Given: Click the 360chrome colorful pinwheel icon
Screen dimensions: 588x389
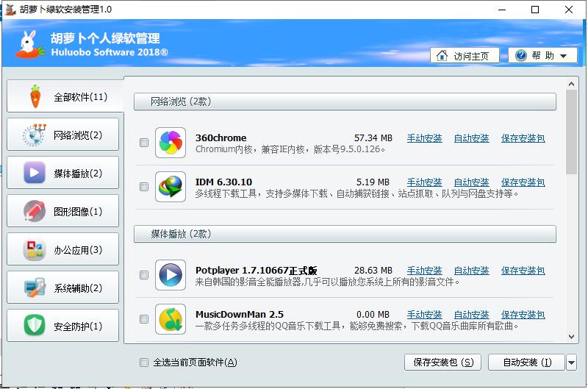Looking at the screenshot, I should [171, 143].
